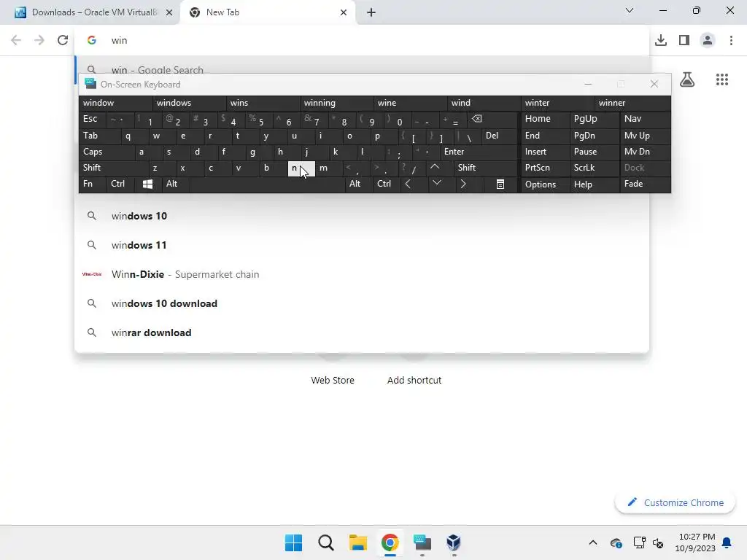Open Windows Start button
747x560 pixels.
(293, 542)
